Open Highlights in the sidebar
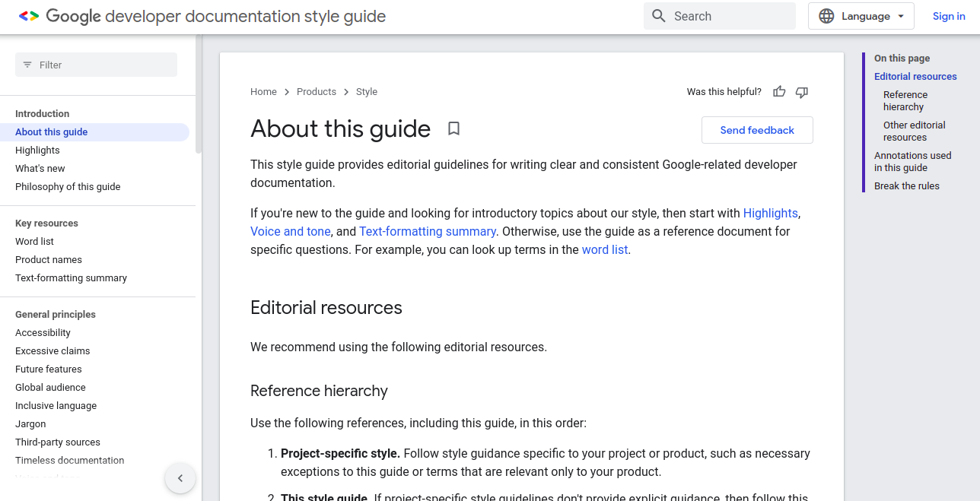The image size is (980, 501). point(37,151)
